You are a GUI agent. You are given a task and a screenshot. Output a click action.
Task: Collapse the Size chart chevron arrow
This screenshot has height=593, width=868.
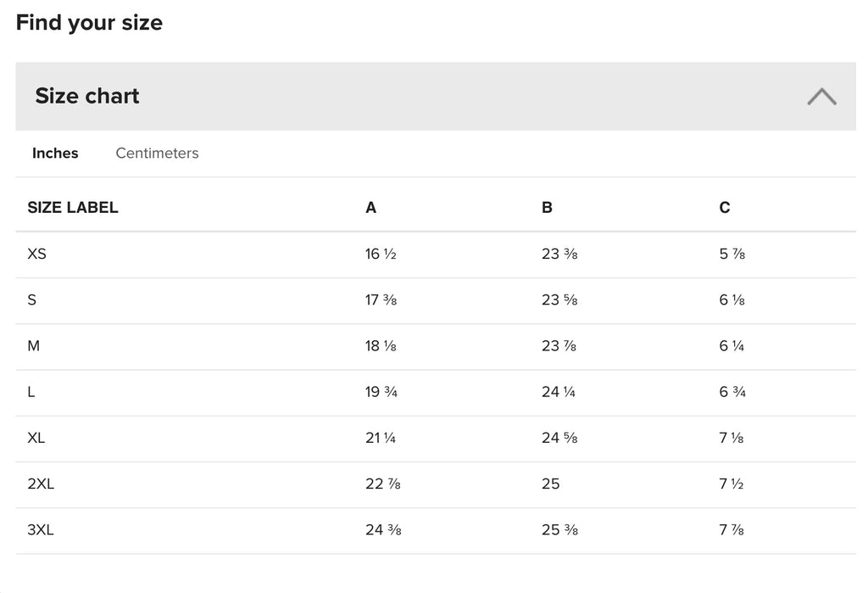coord(821,97)
